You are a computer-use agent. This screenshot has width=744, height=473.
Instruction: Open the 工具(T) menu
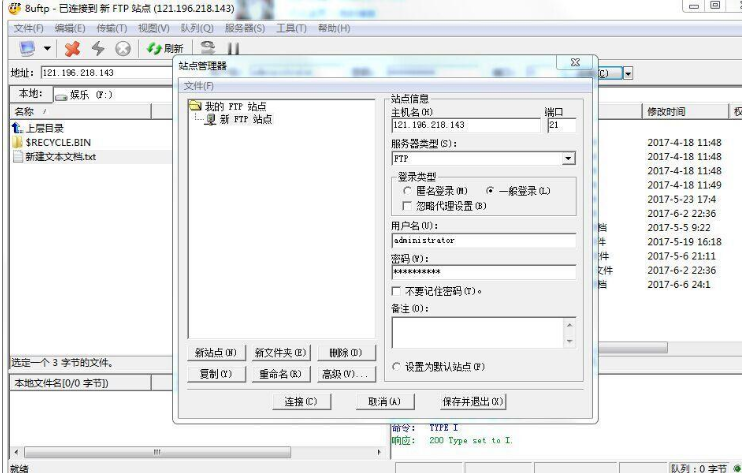(291, 28)
